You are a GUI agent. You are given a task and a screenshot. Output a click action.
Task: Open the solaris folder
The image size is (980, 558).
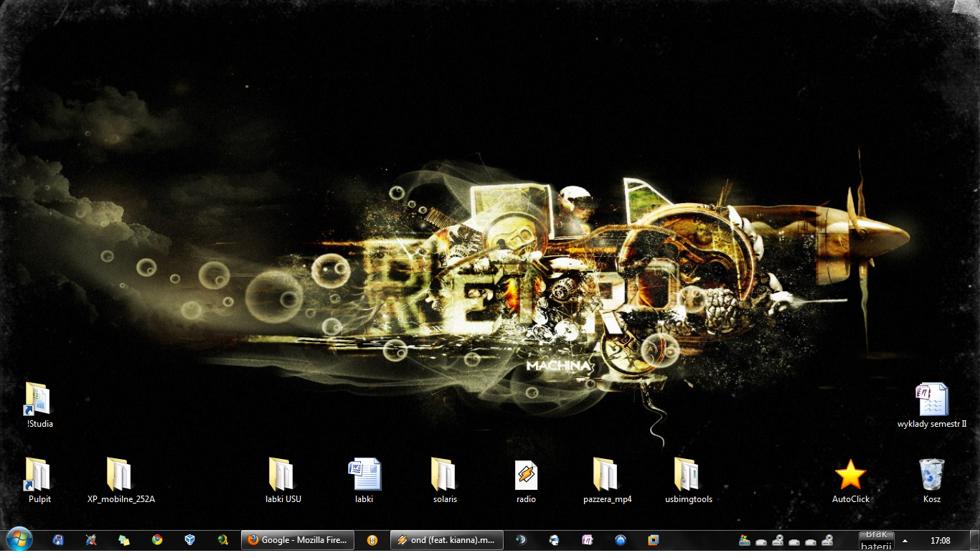tap(444, 475)
